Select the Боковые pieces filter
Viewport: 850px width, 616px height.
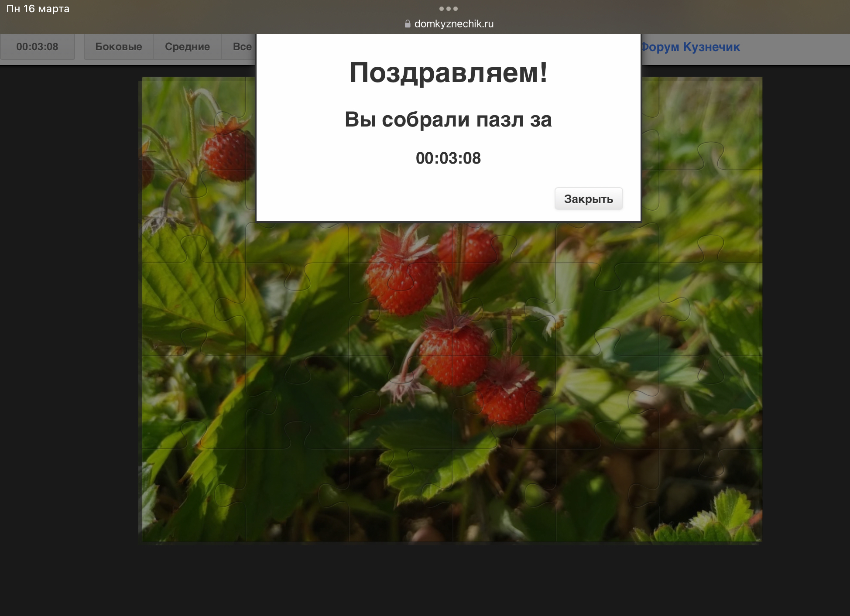(x=118, y=47)
